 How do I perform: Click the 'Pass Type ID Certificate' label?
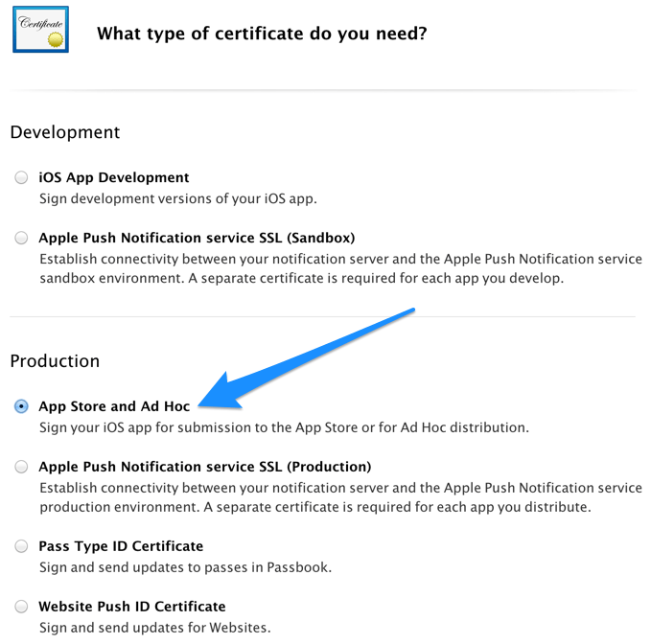pos(121,546)
